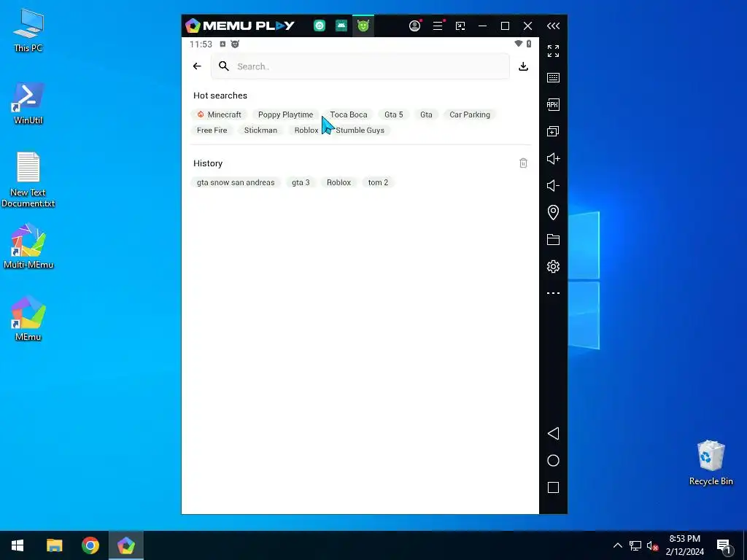The image size is (747, 560).
Task: Switch to the MEmu home tab
Action: (320, 26)
